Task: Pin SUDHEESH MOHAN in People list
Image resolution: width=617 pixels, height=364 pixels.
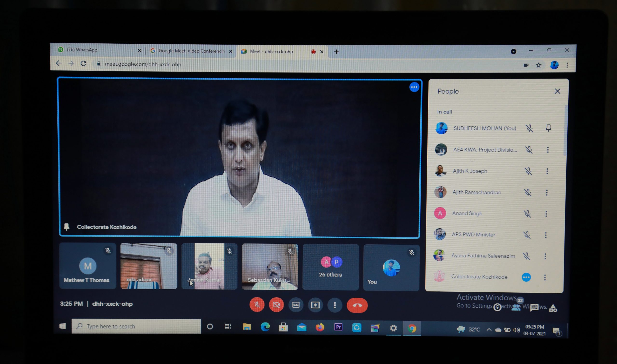Action: (549, 128)
